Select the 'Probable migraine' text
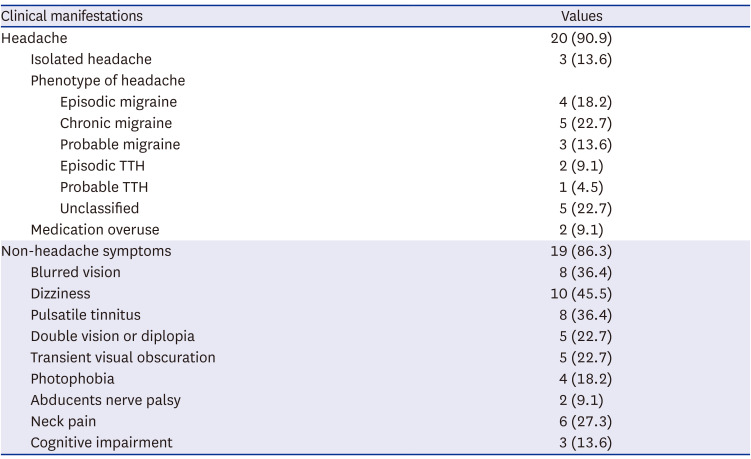This screenshot has width=751, height=459. (120, 144)
